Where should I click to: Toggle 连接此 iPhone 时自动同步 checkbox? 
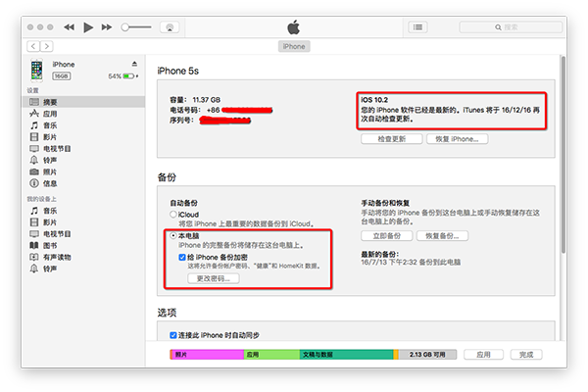pos(173,335)
